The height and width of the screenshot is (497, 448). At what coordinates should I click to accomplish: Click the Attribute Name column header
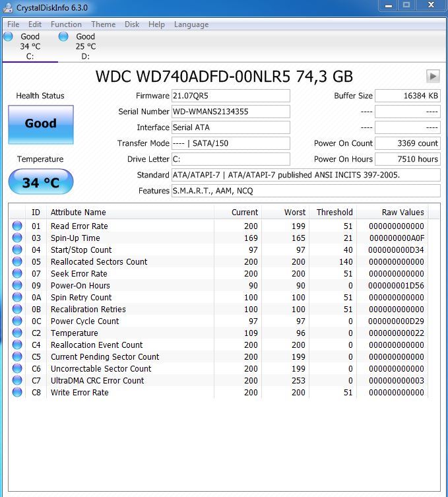pyautogui.click(x=130, y=212)
